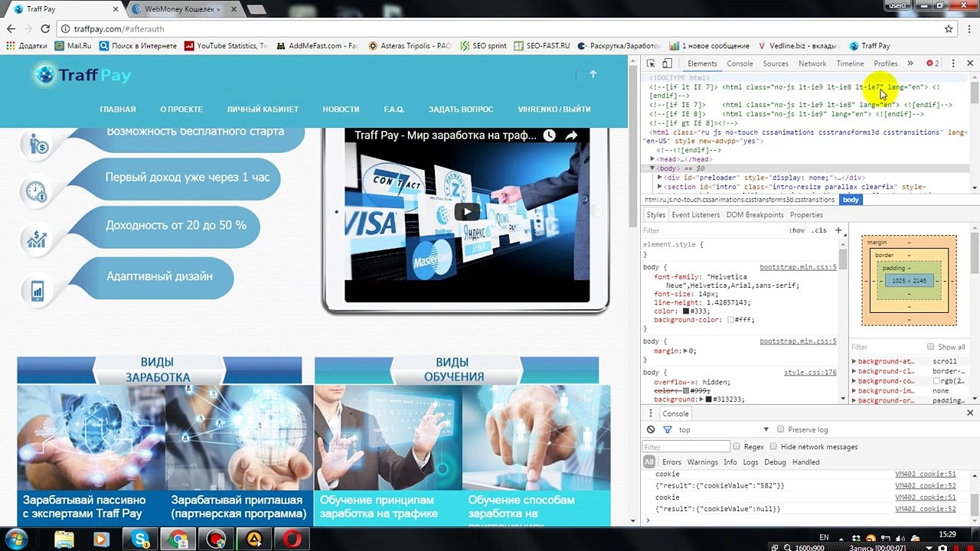The width and height of the screenshot is (980, 551).
Task: Toggle the :hov element state button
Action: [x=796, y=230]
